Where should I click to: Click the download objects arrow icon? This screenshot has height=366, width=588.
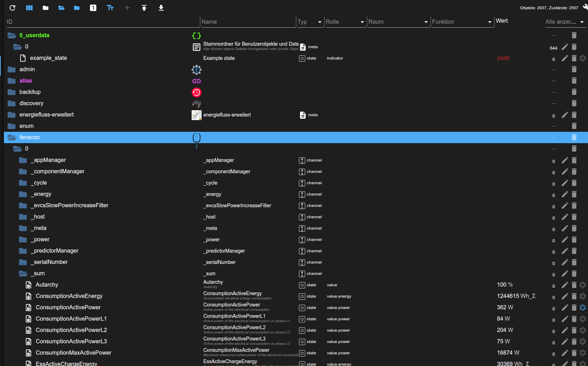161,8
